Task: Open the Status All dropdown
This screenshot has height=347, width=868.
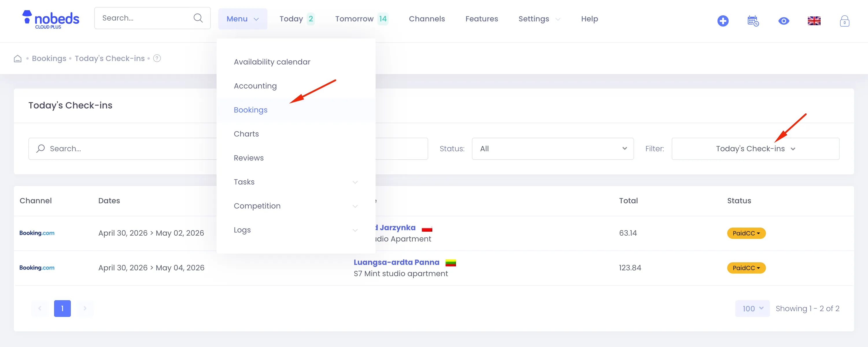Action: click(553, 149)
